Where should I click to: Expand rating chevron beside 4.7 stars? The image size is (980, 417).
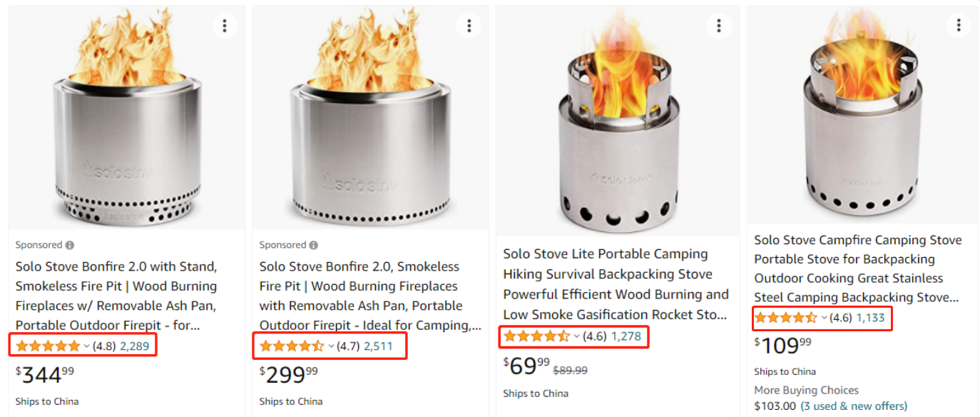(x=331, y=346)
